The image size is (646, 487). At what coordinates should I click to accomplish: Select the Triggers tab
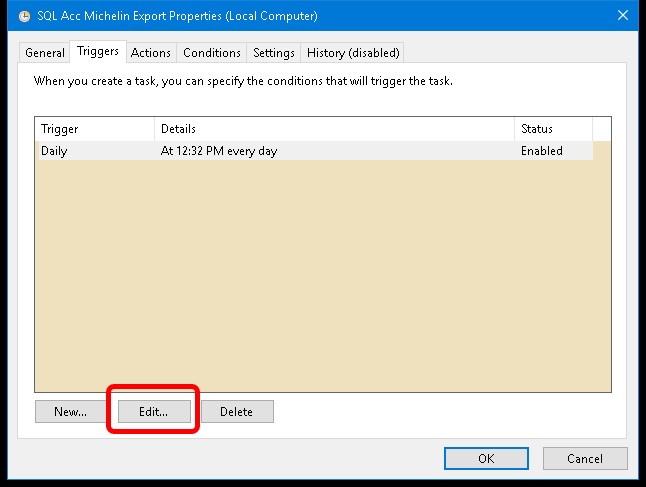(x=98, y=51)
